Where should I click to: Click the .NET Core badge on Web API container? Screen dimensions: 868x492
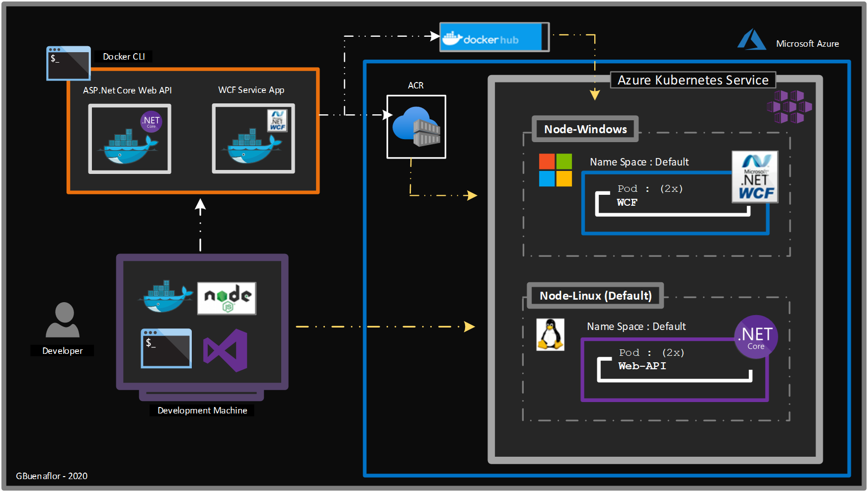tap(151, 122)
